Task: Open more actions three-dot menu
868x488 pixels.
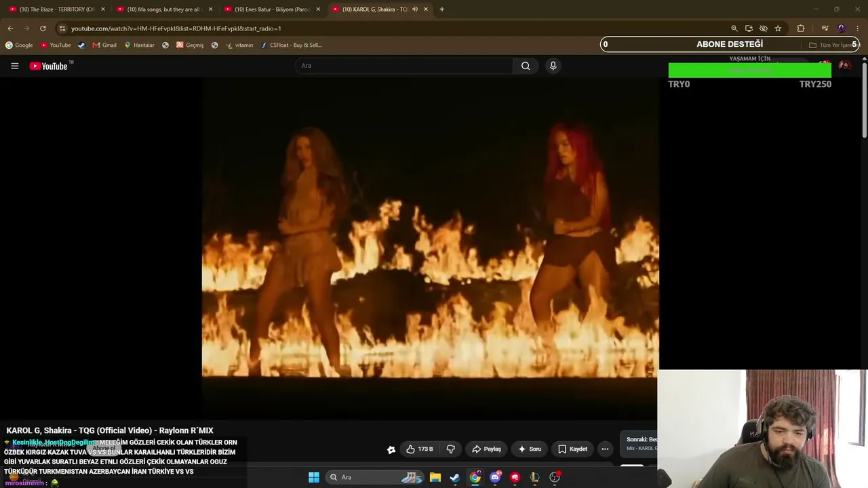Action: [x=605, y=449]
